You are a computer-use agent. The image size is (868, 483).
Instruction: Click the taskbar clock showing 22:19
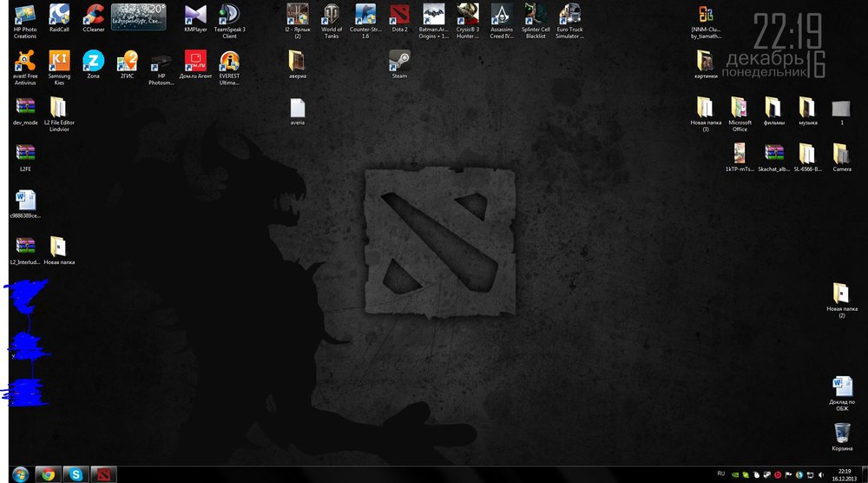click(845, 473)
